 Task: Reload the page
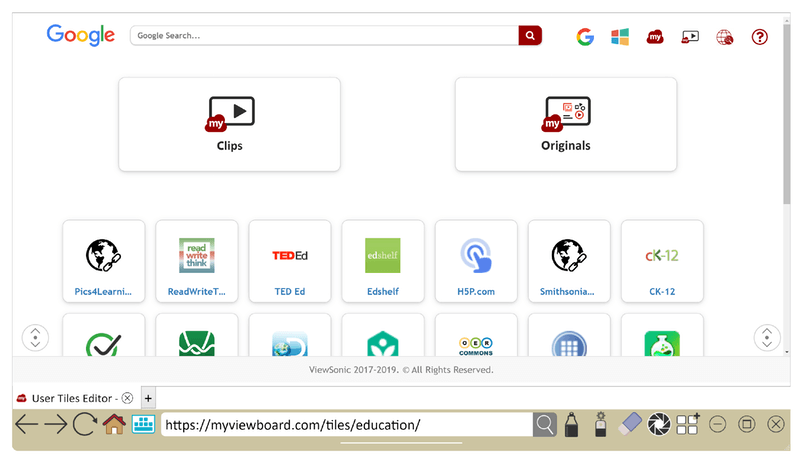pos(85,424)
